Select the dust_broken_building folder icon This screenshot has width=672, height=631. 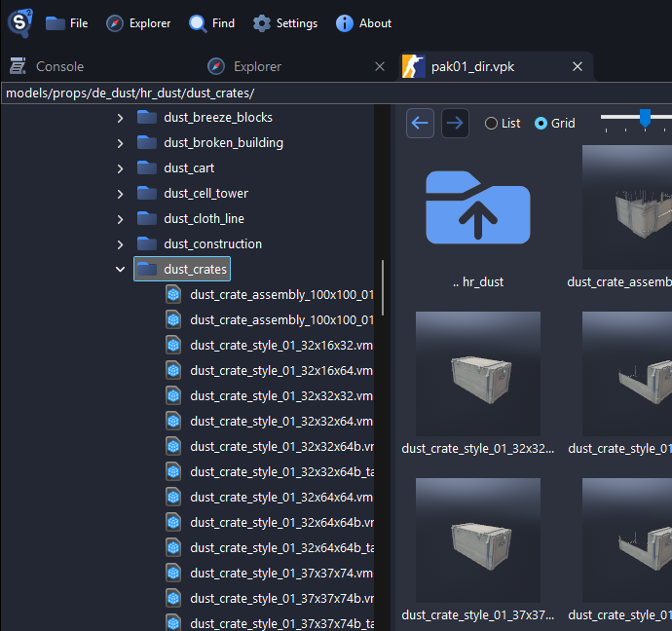point(146,142)
